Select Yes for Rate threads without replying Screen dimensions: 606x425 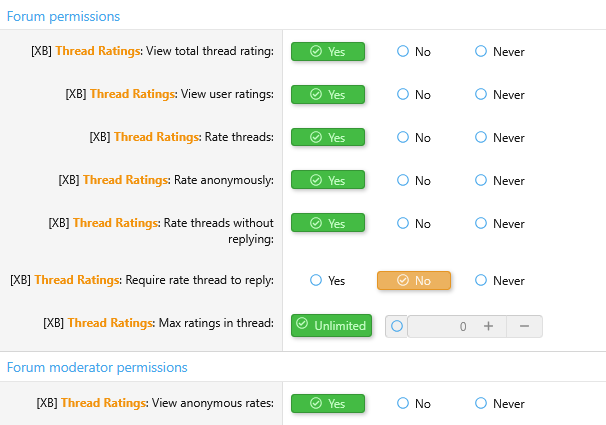(328, 223)
